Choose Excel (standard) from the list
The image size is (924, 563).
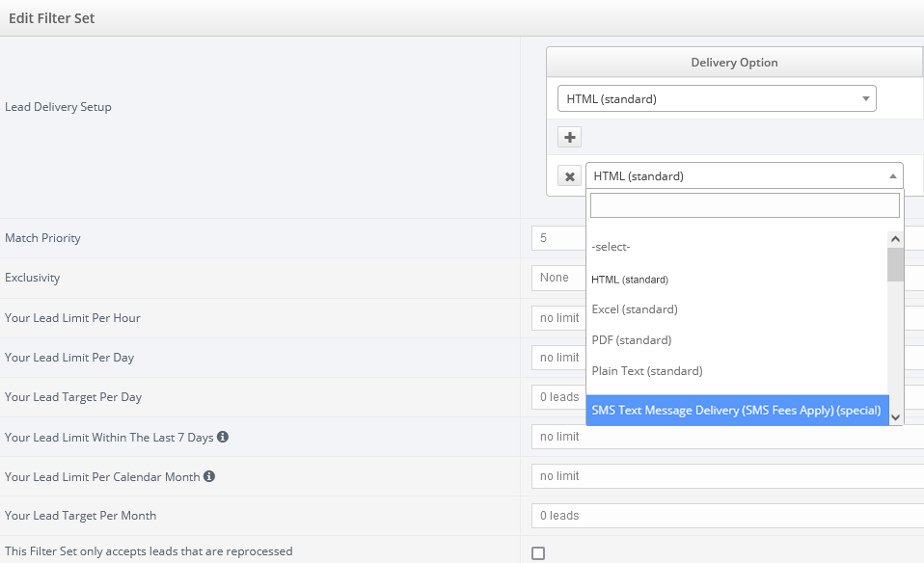635,309
